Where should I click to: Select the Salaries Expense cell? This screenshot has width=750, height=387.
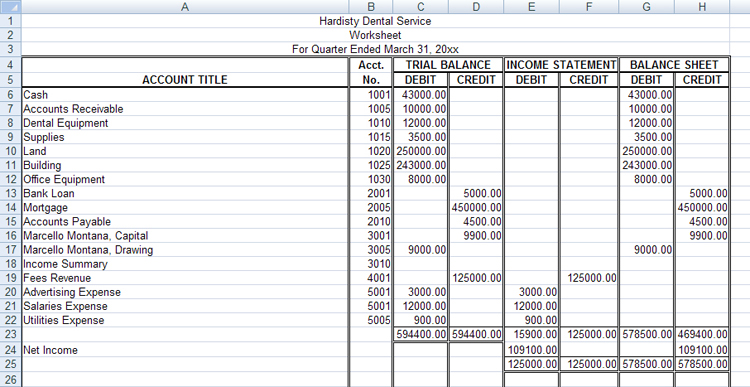click(x=185, y=306)
